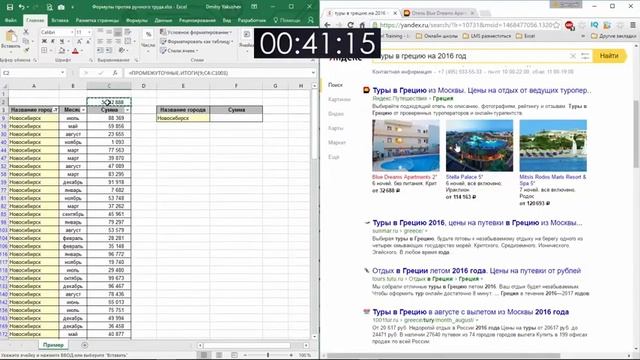
Task: Decrease the font size in Excel
Action: tap(88, 41)
